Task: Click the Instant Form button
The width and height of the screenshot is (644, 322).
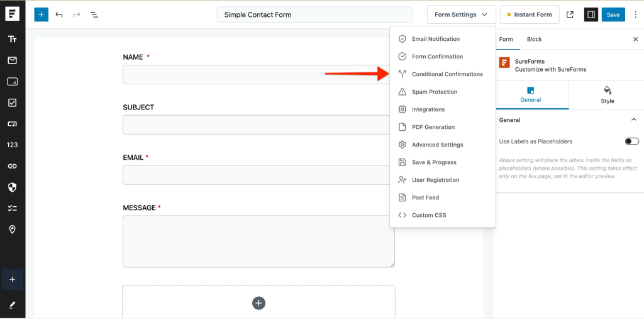Action: click(530, 14)
